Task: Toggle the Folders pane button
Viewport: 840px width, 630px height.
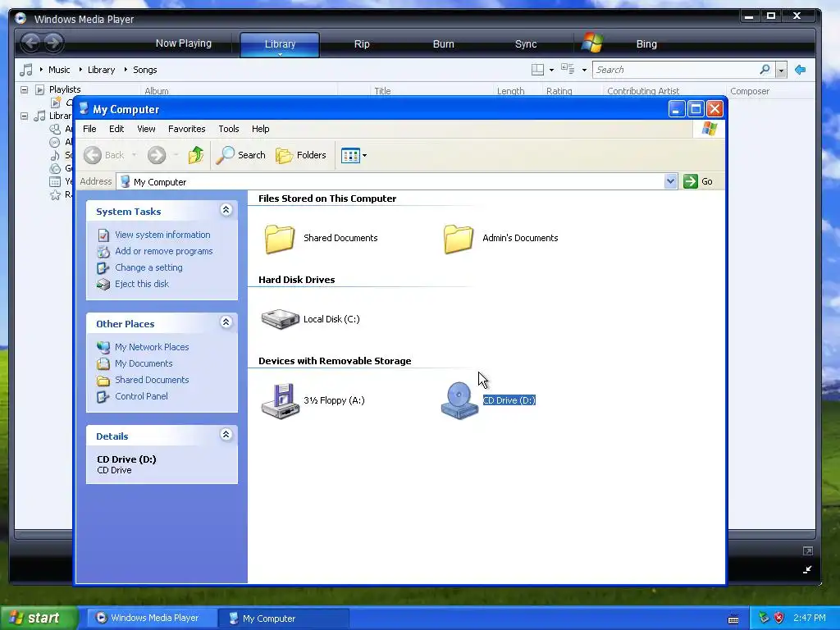Action: click(300, 155)
